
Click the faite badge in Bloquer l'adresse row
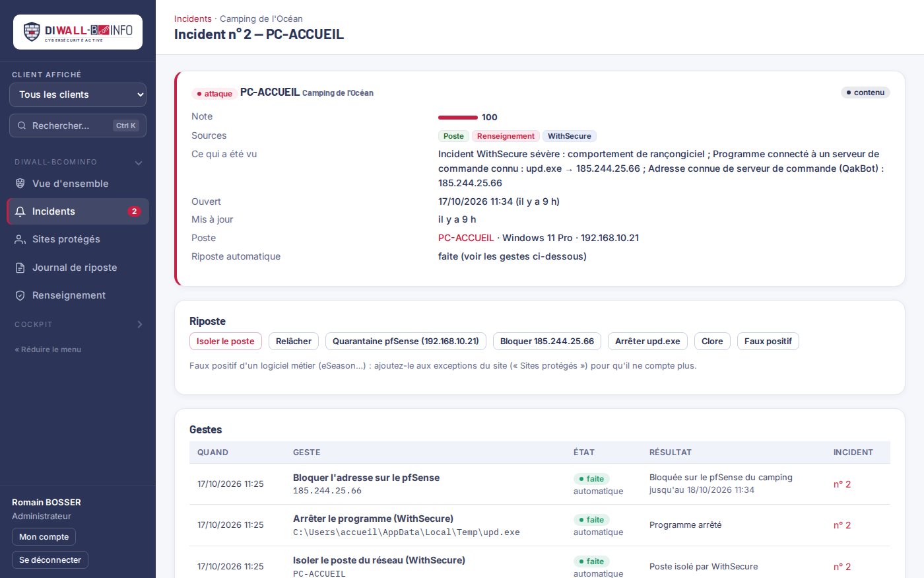(x=591, y=479)
